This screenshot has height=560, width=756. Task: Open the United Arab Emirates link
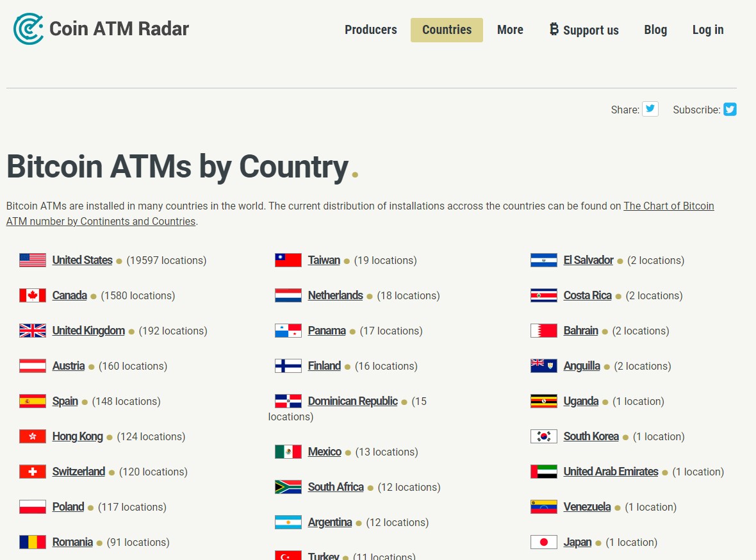pos(611,471)
